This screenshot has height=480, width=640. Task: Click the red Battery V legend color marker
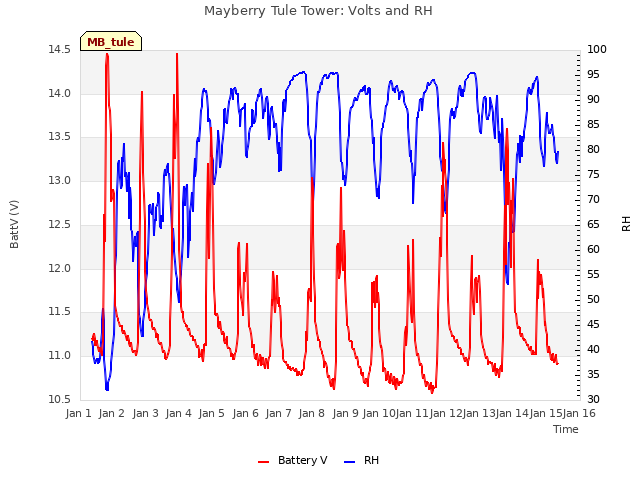264,462
